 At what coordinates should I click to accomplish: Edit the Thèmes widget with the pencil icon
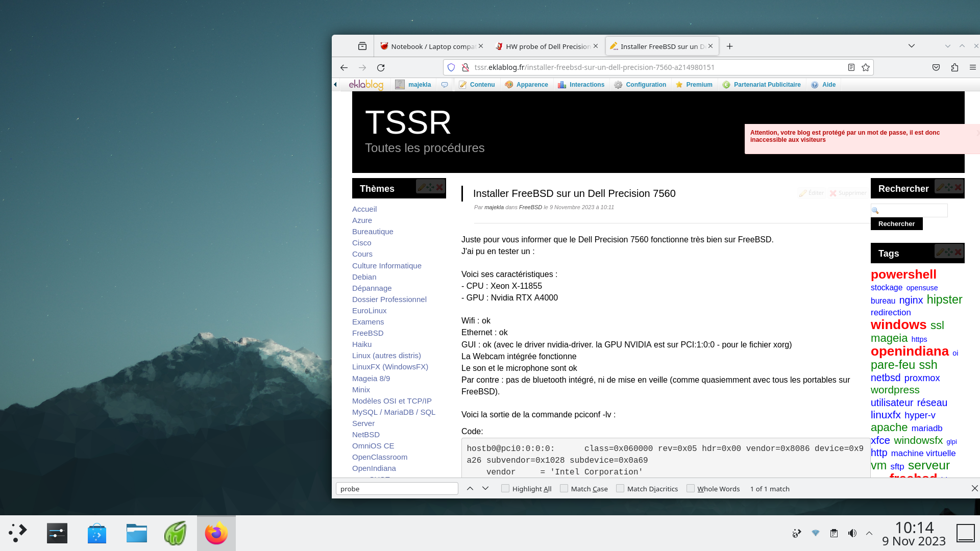click(421, 187)
